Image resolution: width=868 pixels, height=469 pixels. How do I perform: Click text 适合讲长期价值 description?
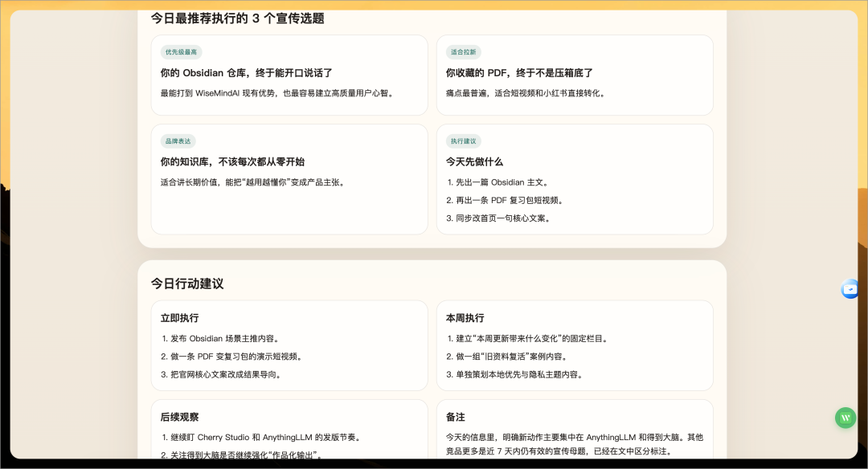pos(253,182)
